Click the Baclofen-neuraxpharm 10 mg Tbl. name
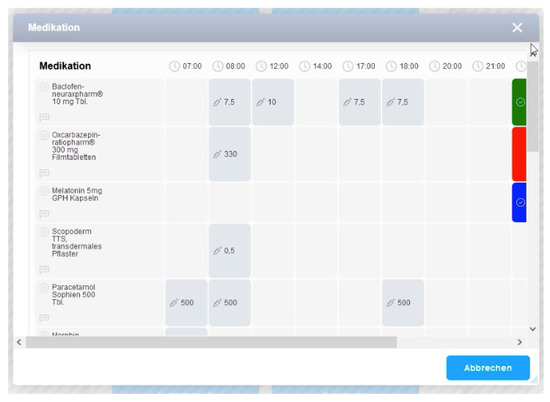Viewport: 550px width, 402px height. pos(77,94)
